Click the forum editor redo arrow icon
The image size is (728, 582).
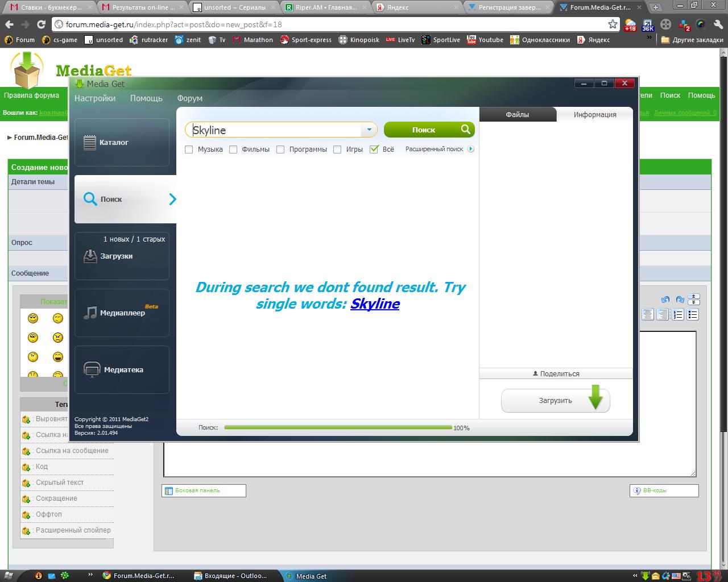[x=680, y=300]
